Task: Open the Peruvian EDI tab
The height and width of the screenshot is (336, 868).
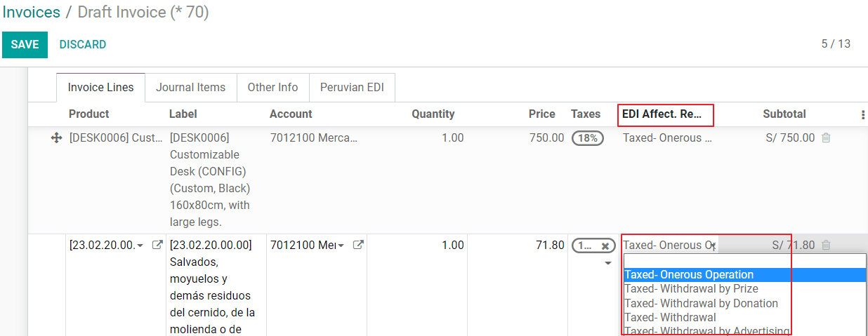Action: pos(352,88)
